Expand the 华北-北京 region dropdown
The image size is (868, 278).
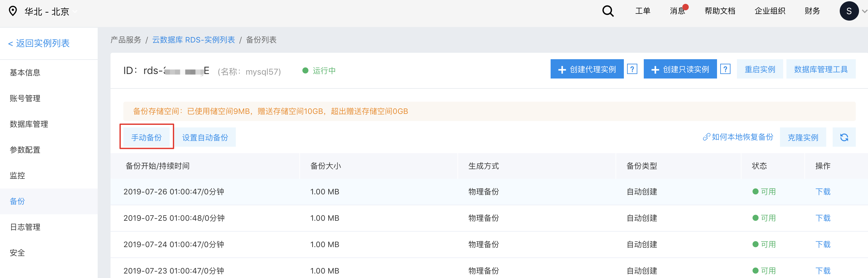75,12
